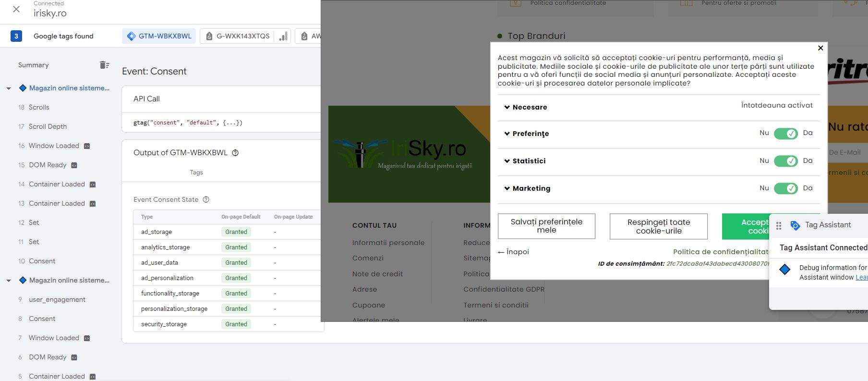Screen dimensions: 868x381
Task: Expand the Necesare cookie category
Action: point(526,107)
